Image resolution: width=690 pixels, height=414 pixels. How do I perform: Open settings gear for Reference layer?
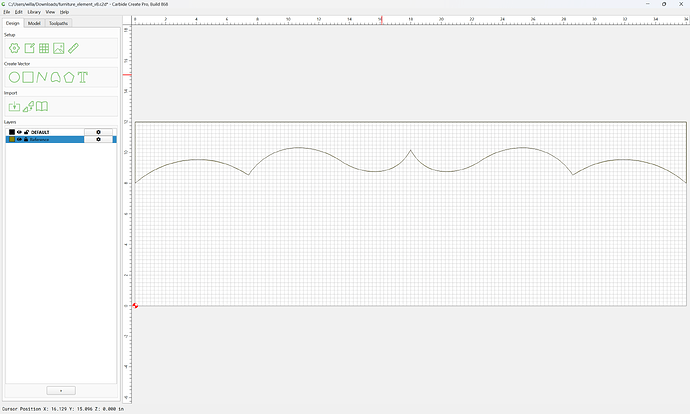99,139
